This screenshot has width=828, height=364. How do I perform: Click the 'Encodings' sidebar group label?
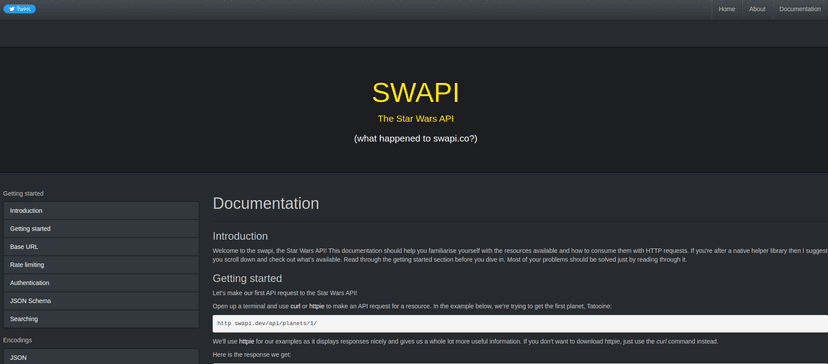tap(17, 340)
